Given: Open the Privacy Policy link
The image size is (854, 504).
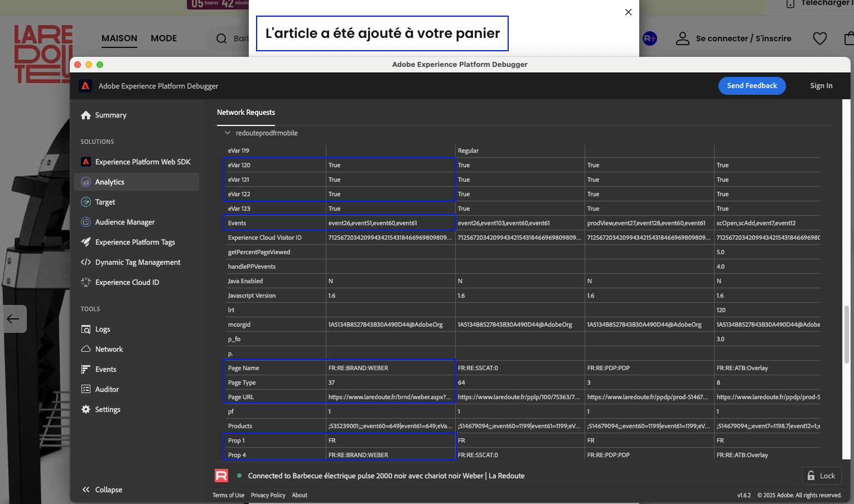Looking at the screenshot, I should coord(268,495).
